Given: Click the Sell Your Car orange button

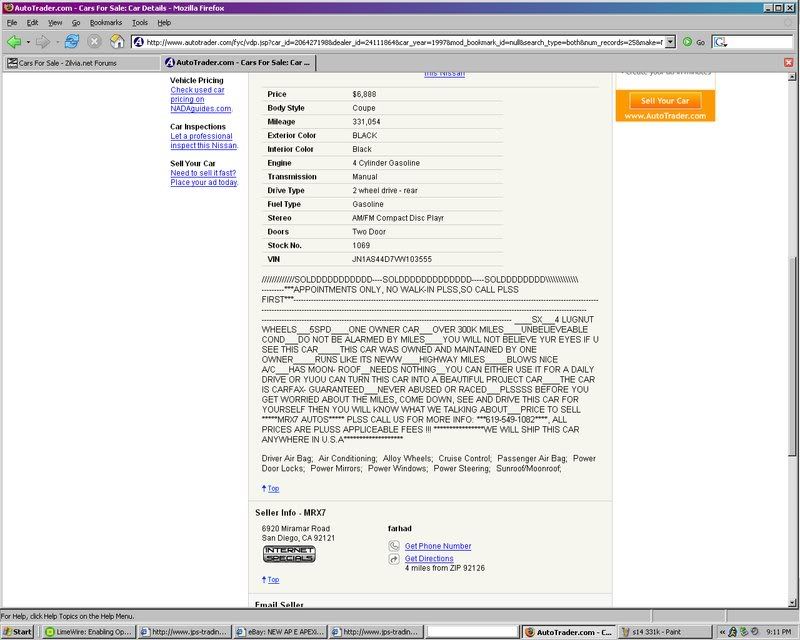Looking at the screenshot, I should 665,101.
